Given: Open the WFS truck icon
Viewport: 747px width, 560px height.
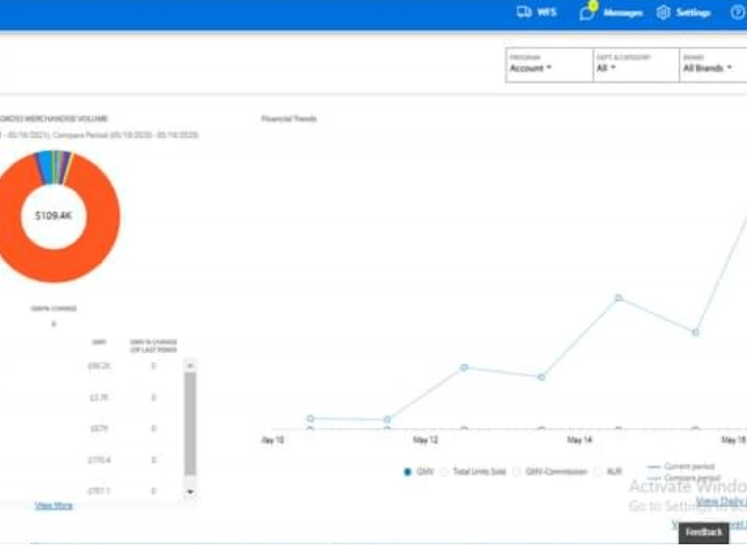Looking at the screenshot, I should coord(524,12).
